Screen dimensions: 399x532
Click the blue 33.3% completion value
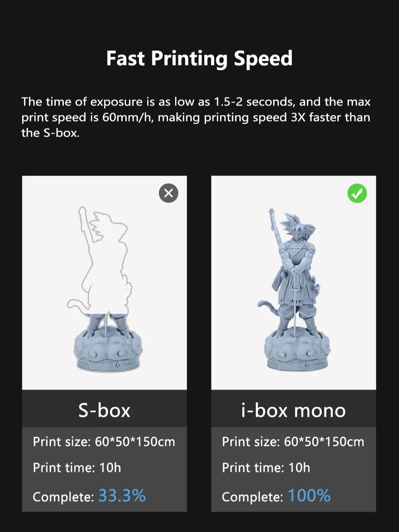click(x=122, y=496)
